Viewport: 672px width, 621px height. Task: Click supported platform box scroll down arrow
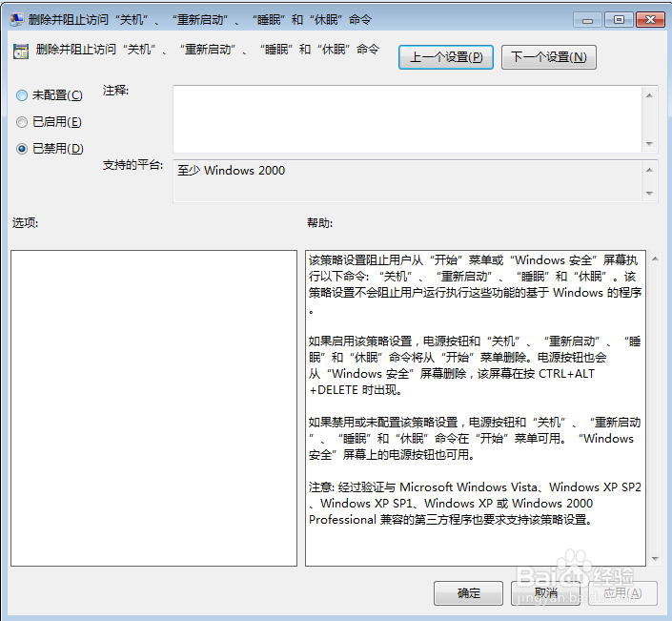click(x=649, y=193)
